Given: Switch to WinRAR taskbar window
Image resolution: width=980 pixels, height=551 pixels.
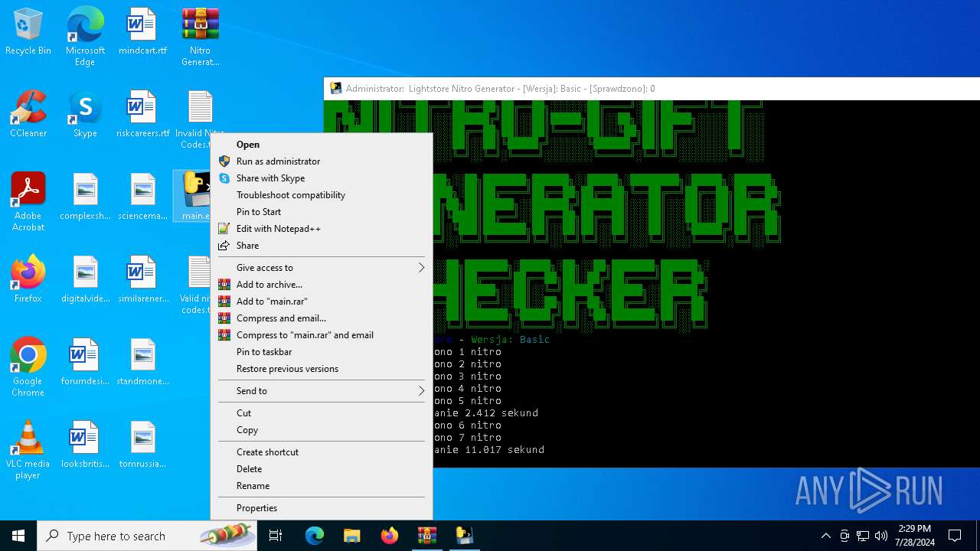Looking at the screenshot, I should pos(426,536).
